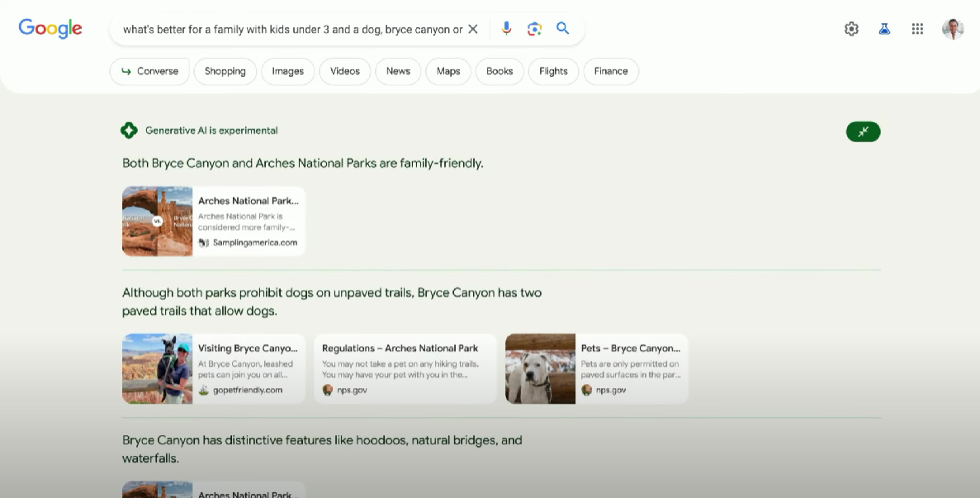Screen dimensions: 980x498
Task: Open the settings gear
Action: coord(851,29)
